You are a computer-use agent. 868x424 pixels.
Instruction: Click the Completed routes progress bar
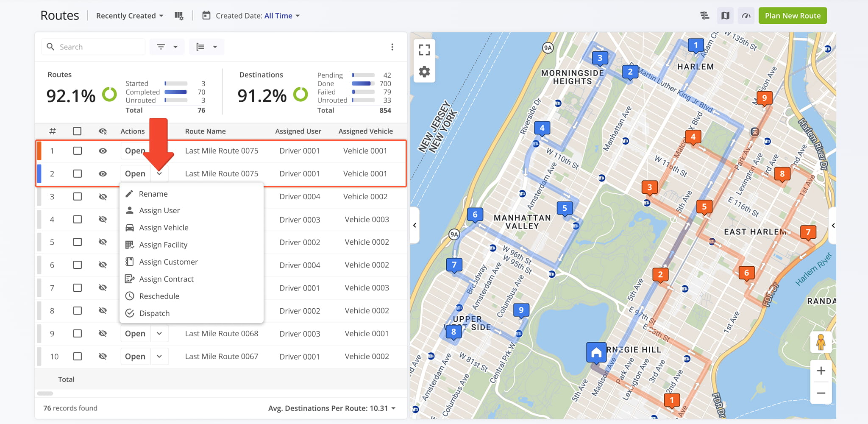(175, 92)
